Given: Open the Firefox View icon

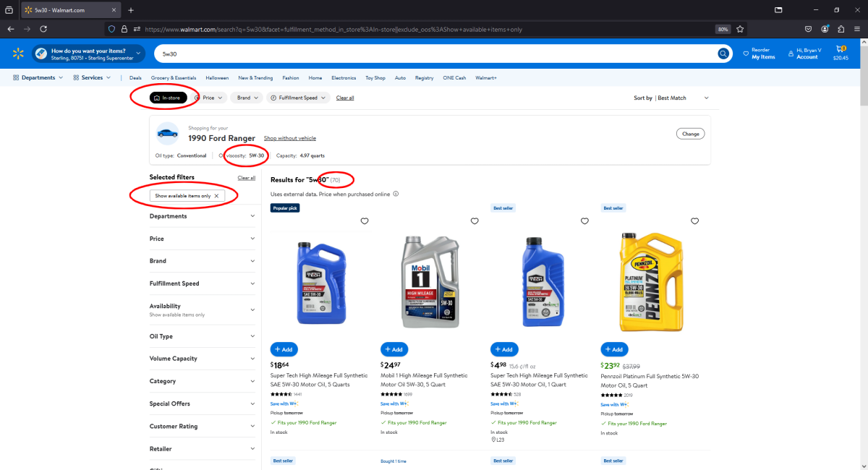Looking at the screenshot, I should coord(9,10).
